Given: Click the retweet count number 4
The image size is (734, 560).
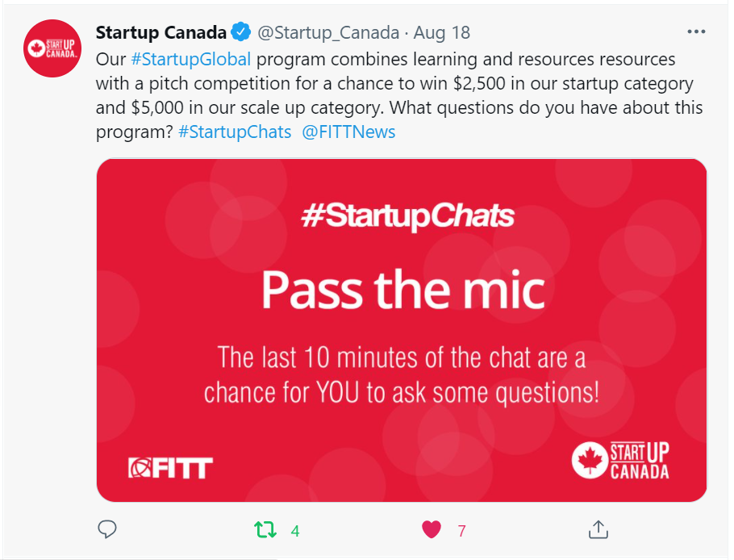Looking at the screenshot, I should [x=295, y=531].
